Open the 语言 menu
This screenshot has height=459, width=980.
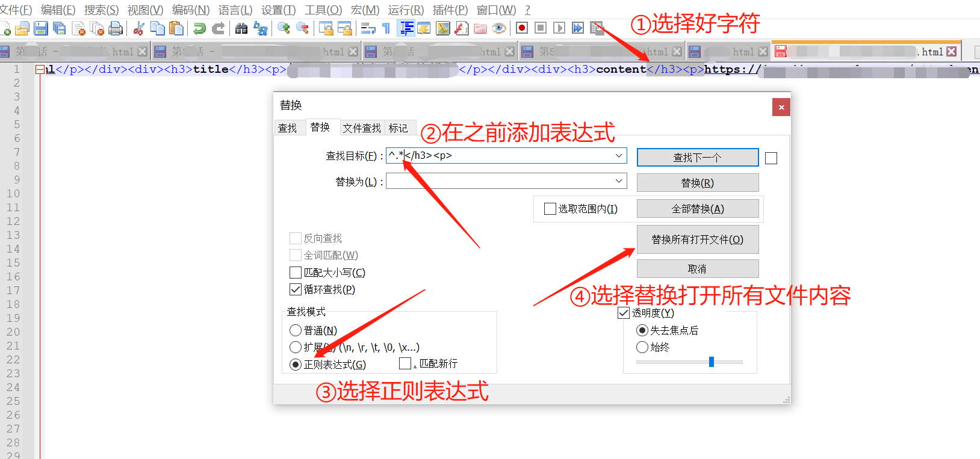tap(235, 10)
